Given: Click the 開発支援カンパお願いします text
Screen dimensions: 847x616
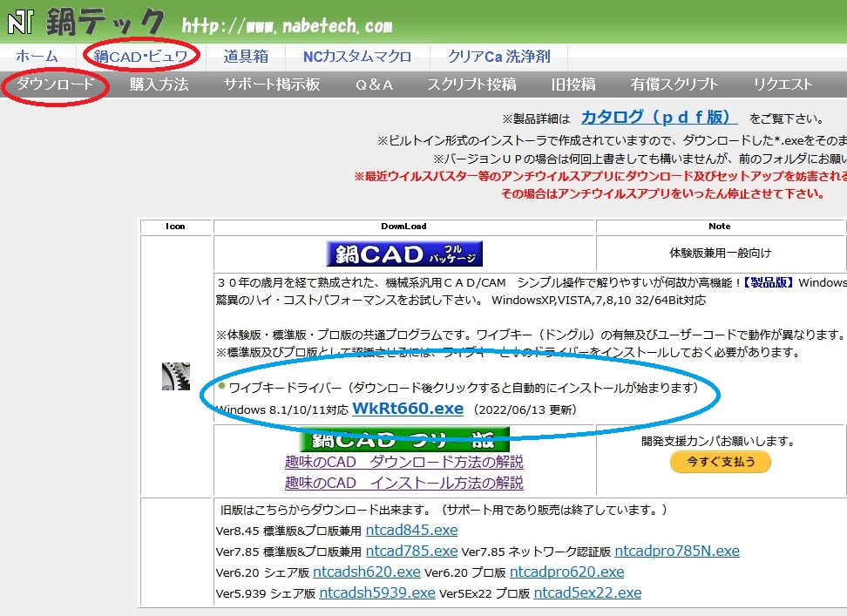Looking at the screenshot, I should click(718, 441).
